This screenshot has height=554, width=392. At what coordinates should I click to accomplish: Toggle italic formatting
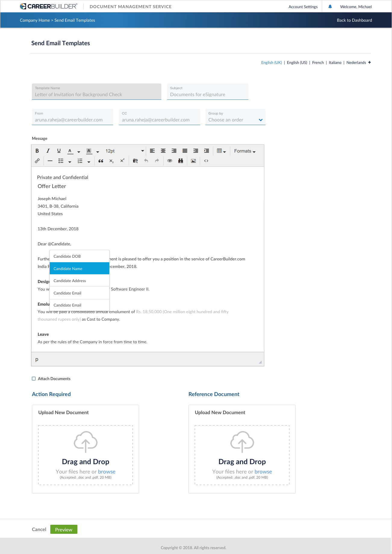coord(48,151)
